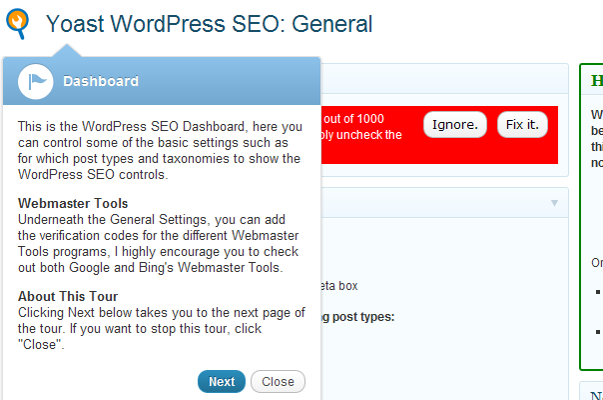
Task: Go to next tour page with Next
Action: (x=221, y=381)
